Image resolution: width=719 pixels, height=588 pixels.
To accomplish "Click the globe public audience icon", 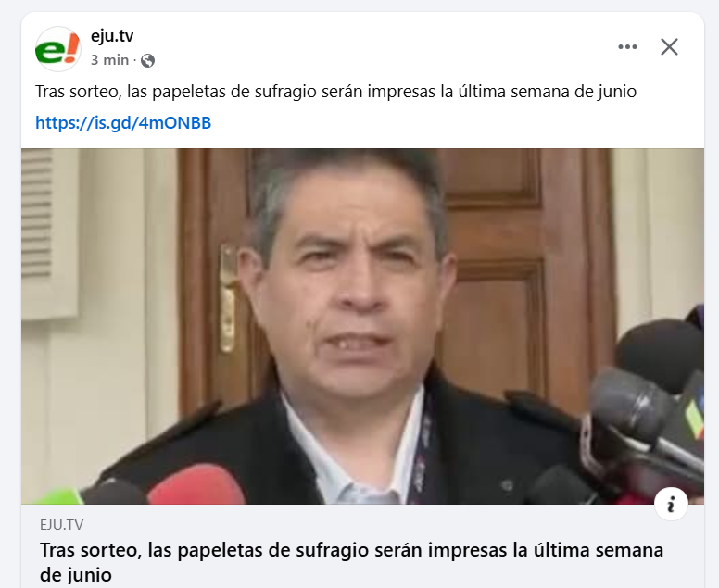I will (x=147, y=60).
